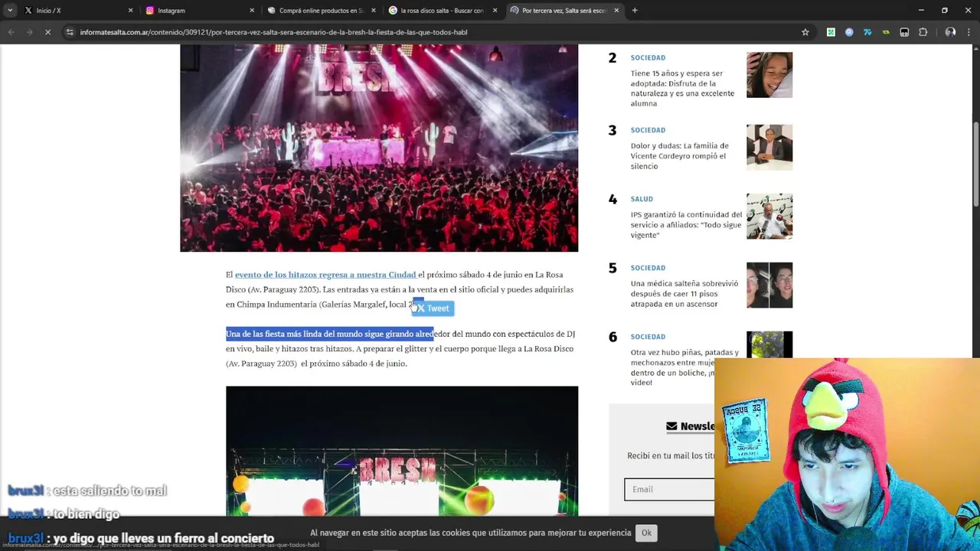Click the Tweet share button
This screenshot has height=551, width=980.
(433, 308)
